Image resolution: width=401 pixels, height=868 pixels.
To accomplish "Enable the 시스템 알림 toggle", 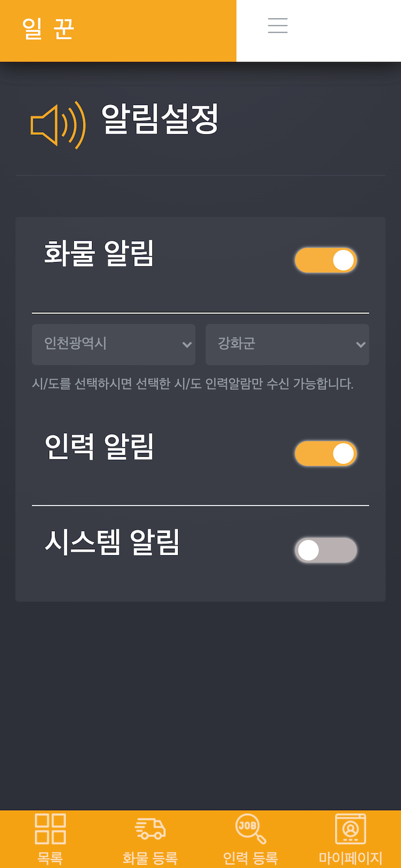I will 326,550.
